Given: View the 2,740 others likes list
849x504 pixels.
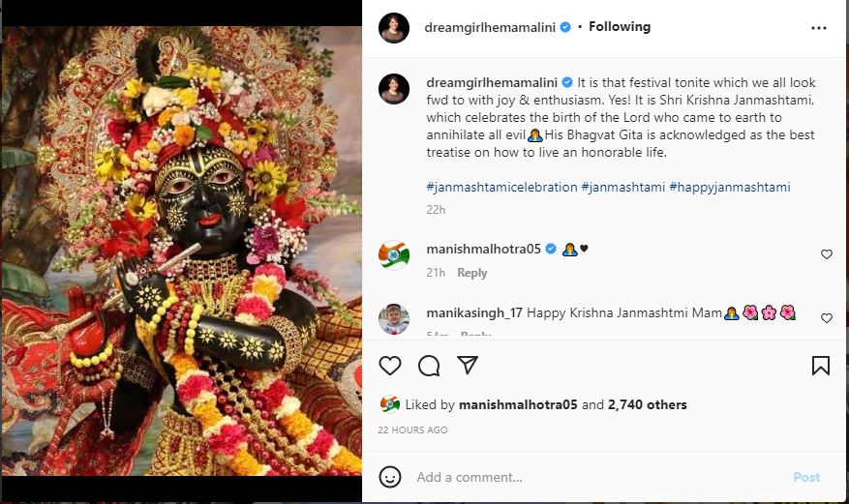Looking at the screenshot, I should (x=647, y=404).
